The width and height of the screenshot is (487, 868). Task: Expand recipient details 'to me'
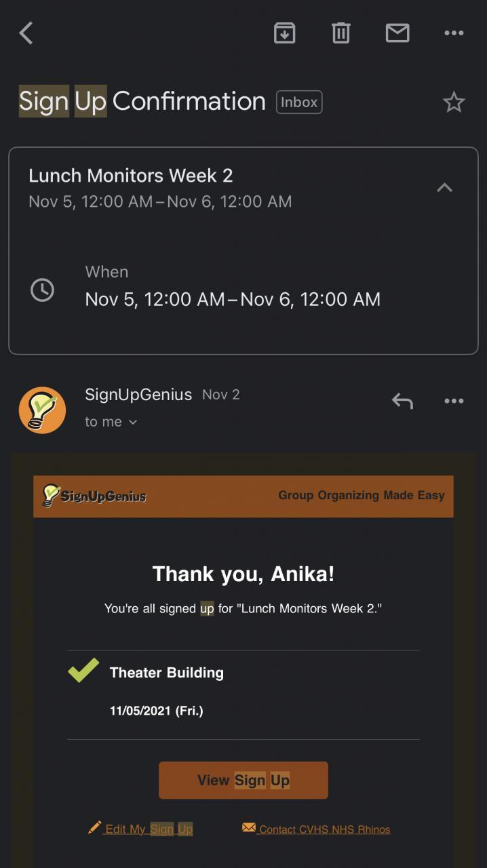[x=111, y=422]
